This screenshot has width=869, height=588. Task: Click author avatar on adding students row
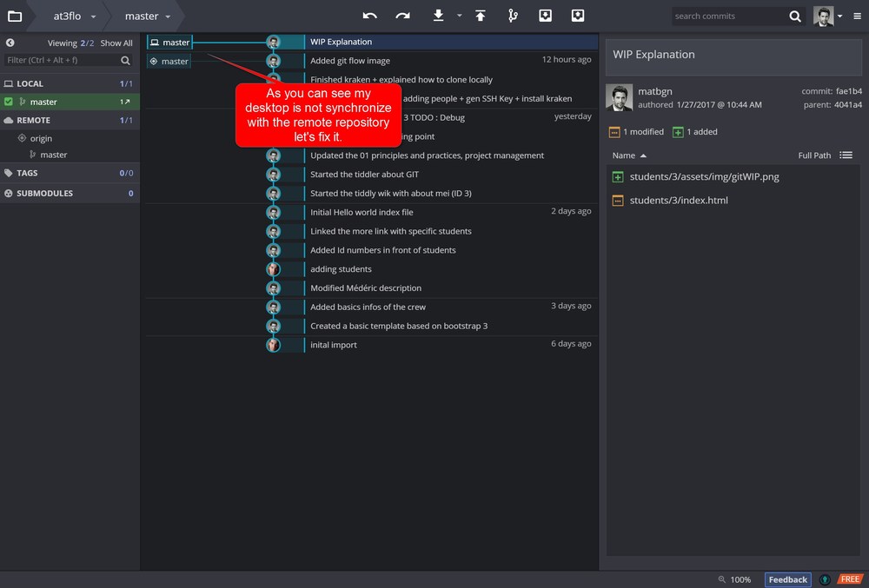tap(273, 268)
